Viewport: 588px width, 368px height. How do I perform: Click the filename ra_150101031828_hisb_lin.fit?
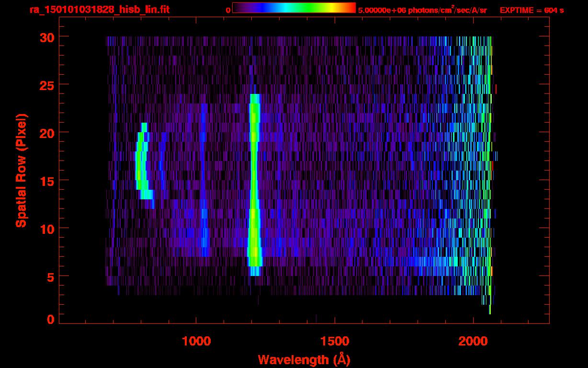point(99,10)
